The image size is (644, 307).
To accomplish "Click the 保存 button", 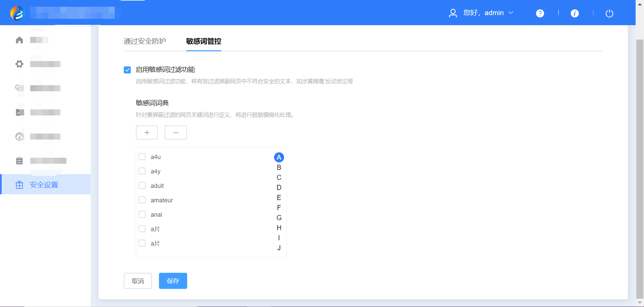I will (173, 281).
